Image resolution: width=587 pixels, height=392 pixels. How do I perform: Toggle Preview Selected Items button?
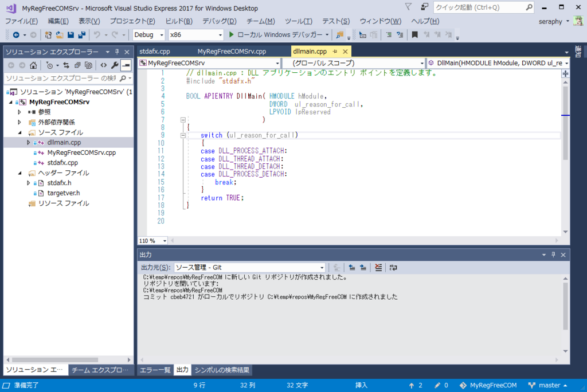[126, 65]
